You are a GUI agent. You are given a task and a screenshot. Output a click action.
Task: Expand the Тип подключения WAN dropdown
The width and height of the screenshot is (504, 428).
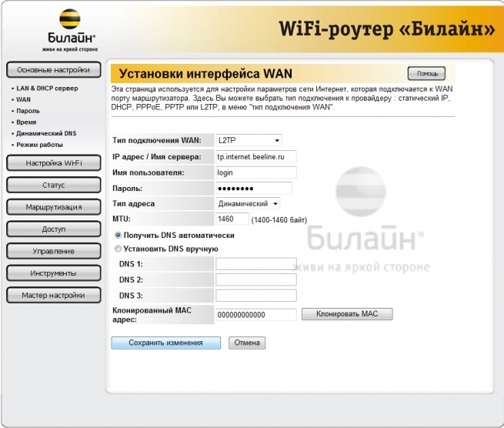coord(249,140)
